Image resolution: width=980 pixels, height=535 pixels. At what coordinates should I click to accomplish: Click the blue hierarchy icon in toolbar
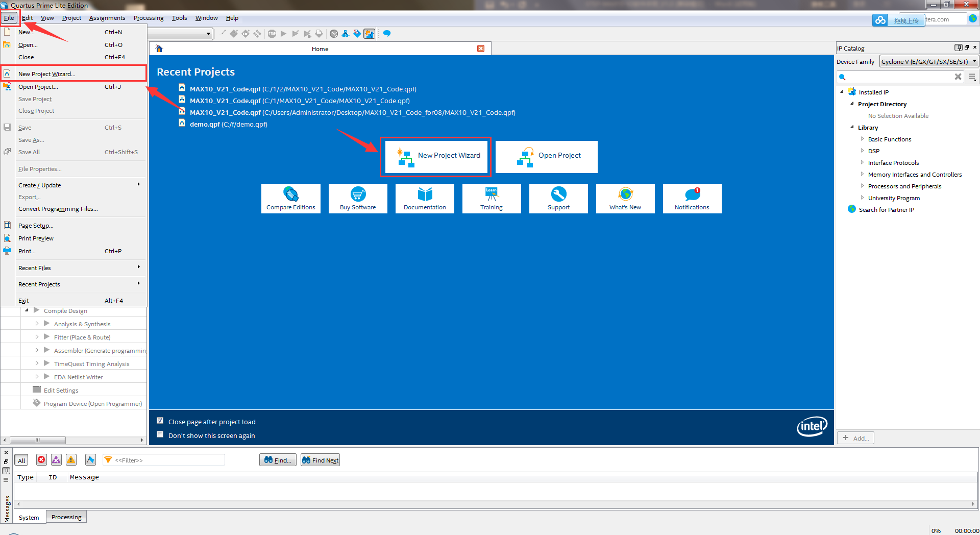point(346,34)
